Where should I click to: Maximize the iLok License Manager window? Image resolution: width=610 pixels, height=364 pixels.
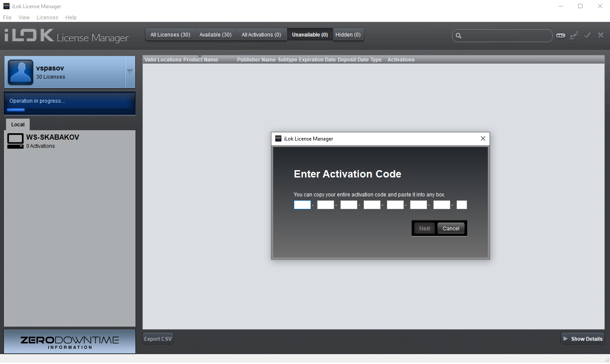coord(580,6)
